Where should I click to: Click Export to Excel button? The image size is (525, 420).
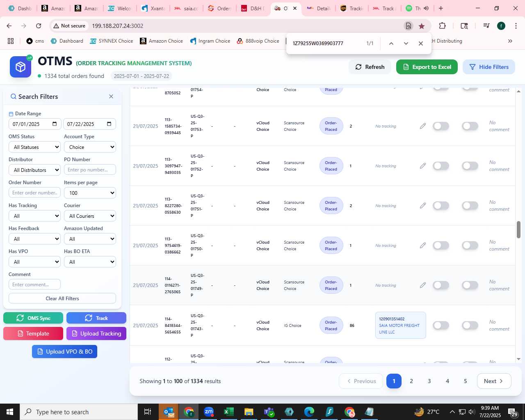coord(427,67)
